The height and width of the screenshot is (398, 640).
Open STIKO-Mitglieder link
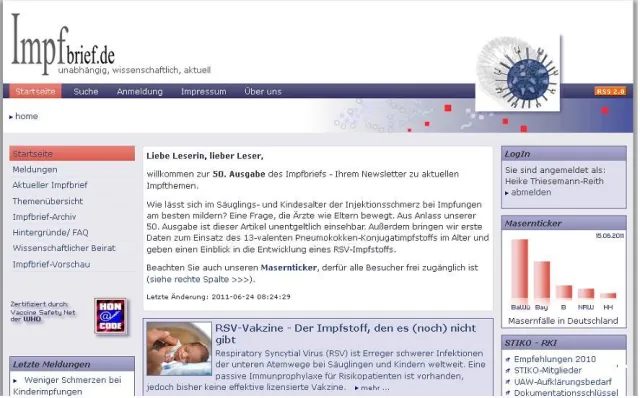point(547,370)
